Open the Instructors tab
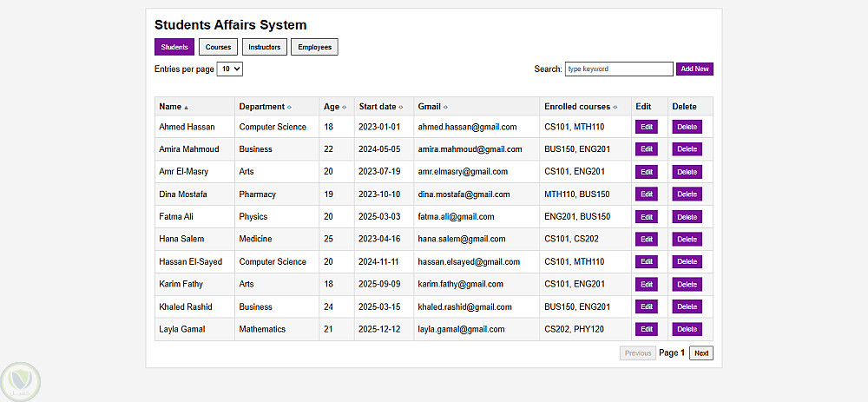This screenshot has height=402, width=868. click(x=264, y=47)
